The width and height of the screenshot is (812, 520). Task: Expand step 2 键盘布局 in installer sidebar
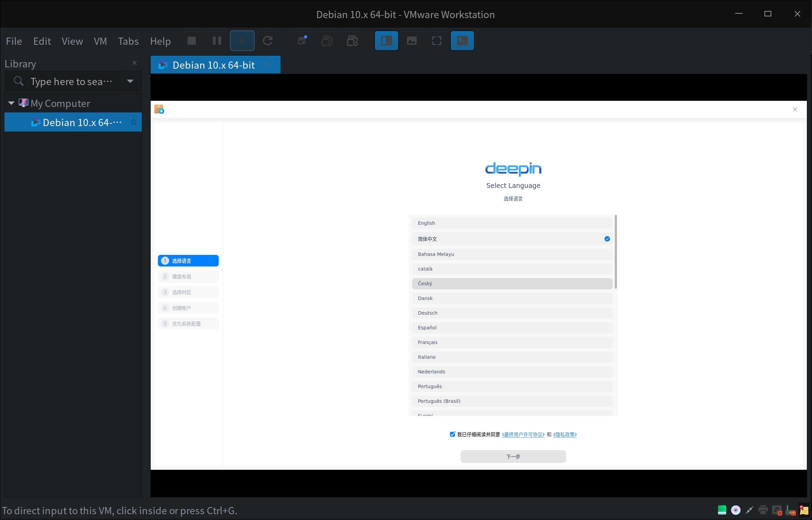[x=188, y=276]
